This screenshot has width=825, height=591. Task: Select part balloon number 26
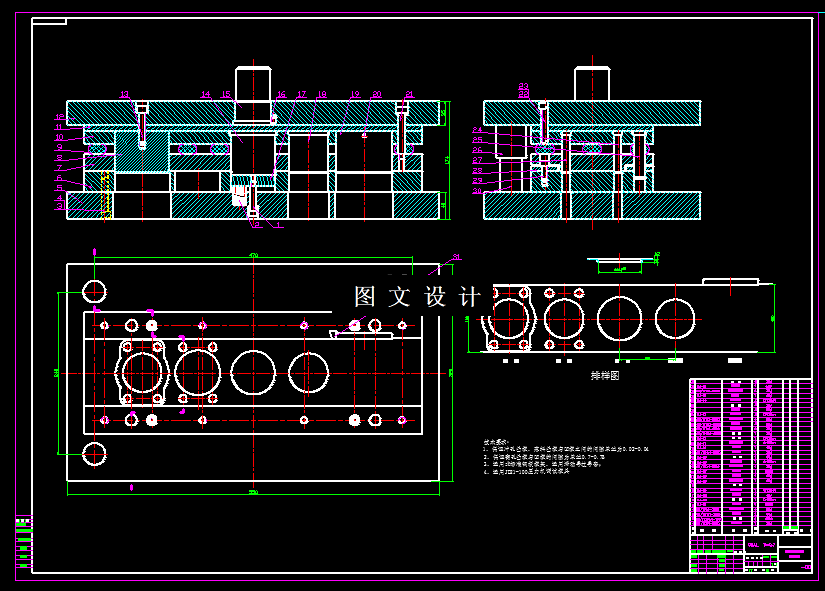tap(477, 150)
